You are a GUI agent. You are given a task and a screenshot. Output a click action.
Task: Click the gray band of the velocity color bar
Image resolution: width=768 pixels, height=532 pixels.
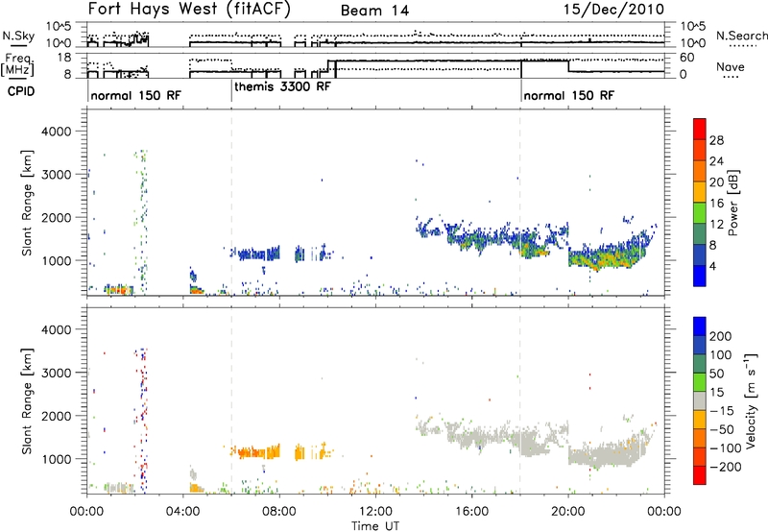(700, 401)
